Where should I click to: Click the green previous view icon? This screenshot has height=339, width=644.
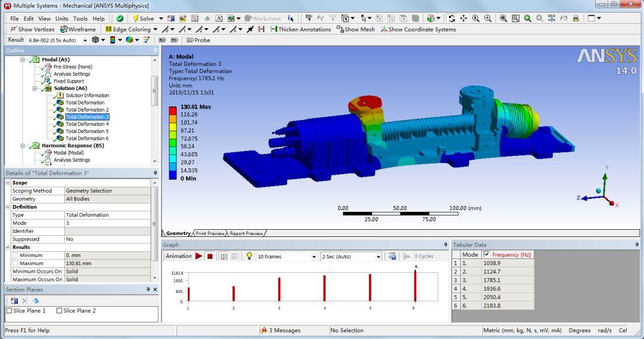[x=527, y=19]
